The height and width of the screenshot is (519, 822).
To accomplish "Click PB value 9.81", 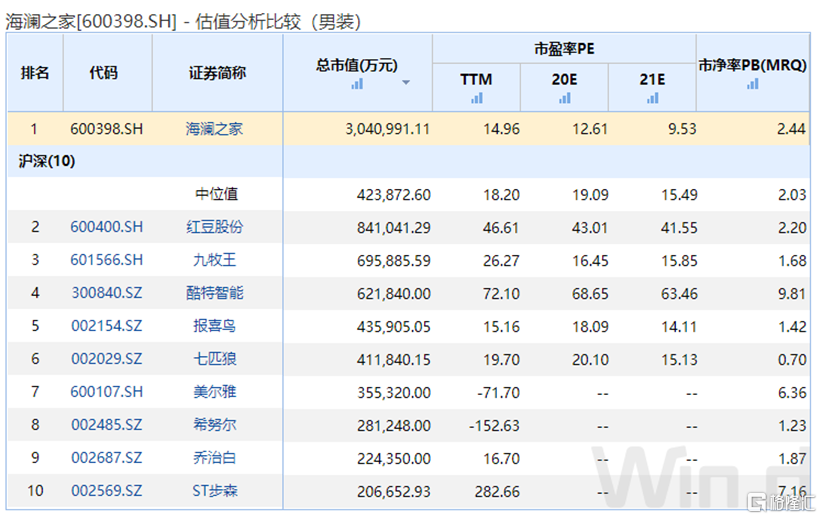I will [792, 294].
